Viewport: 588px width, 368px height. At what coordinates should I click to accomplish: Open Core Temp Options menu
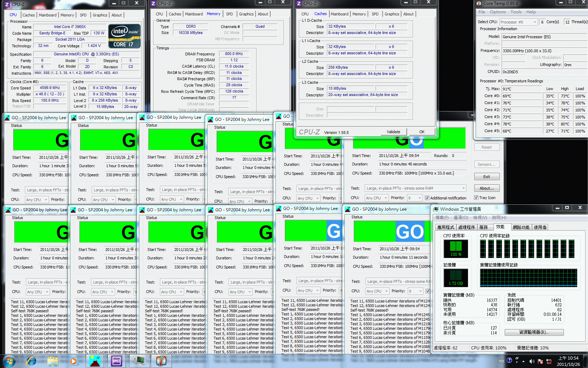point(498,12)
